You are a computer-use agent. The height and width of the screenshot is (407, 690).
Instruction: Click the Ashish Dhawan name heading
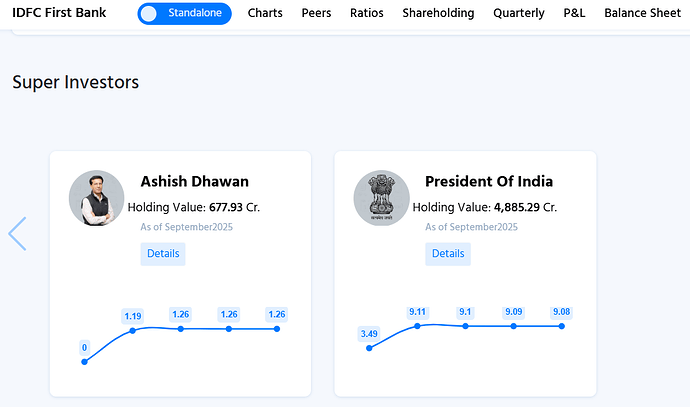click(x=194, y=181)
